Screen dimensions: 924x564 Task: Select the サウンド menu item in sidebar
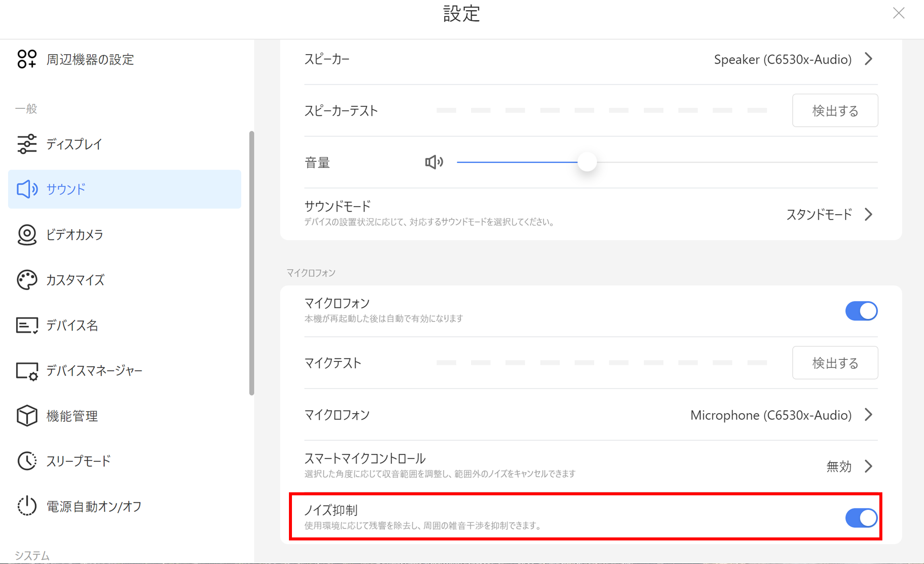click(x=124, y=189)
